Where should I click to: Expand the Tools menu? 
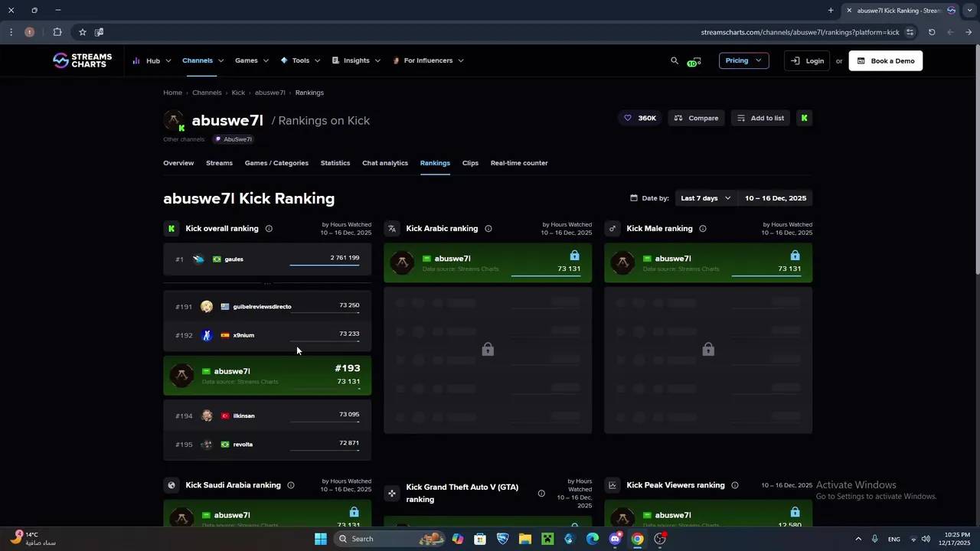coord(300,60)
